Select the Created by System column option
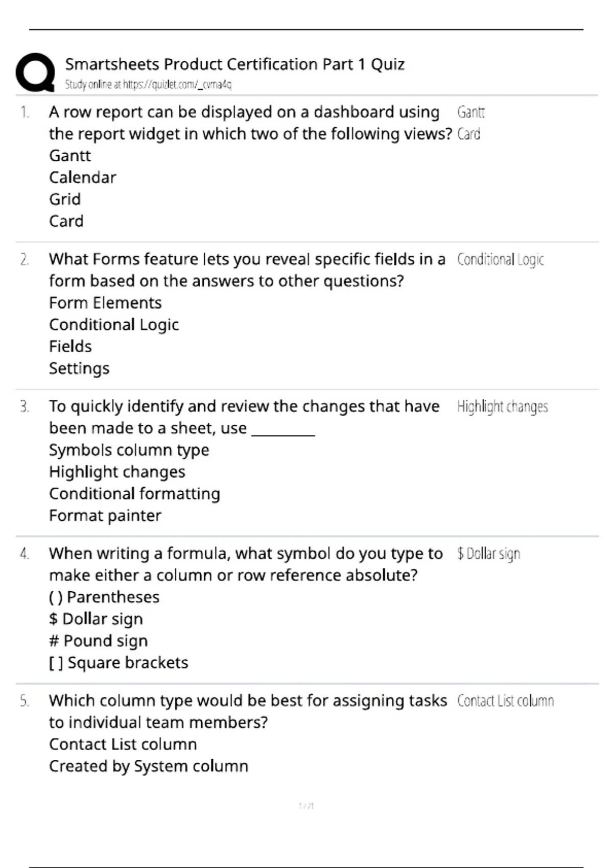 (149, 766)
